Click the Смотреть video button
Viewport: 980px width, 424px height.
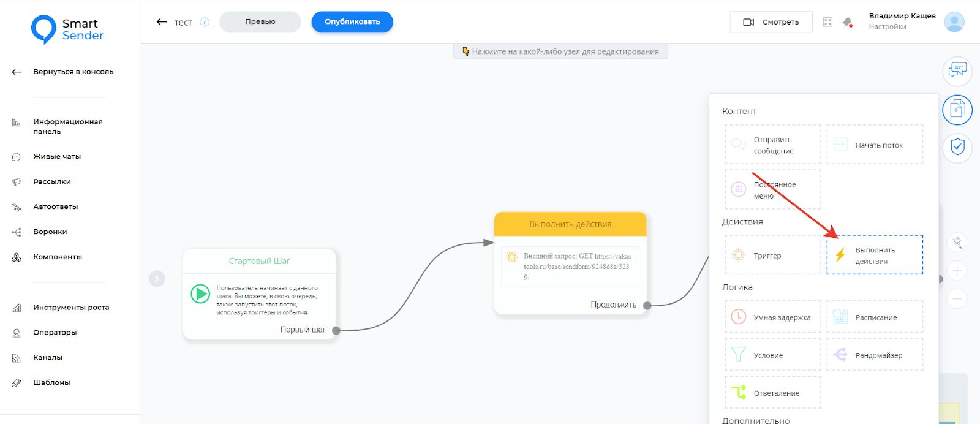tap(771, 22)
